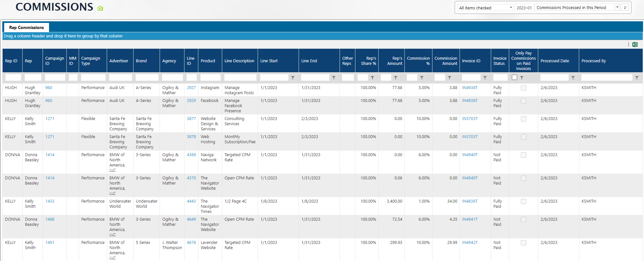Open campaign 1433 link

[50, 201]
